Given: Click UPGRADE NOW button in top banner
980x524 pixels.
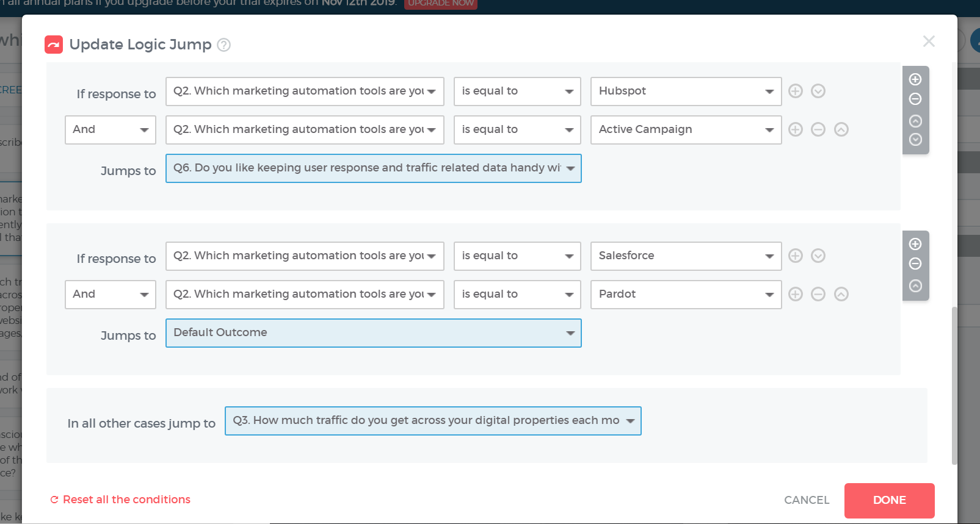Looking at the screenshot, I should pos(441,4).
